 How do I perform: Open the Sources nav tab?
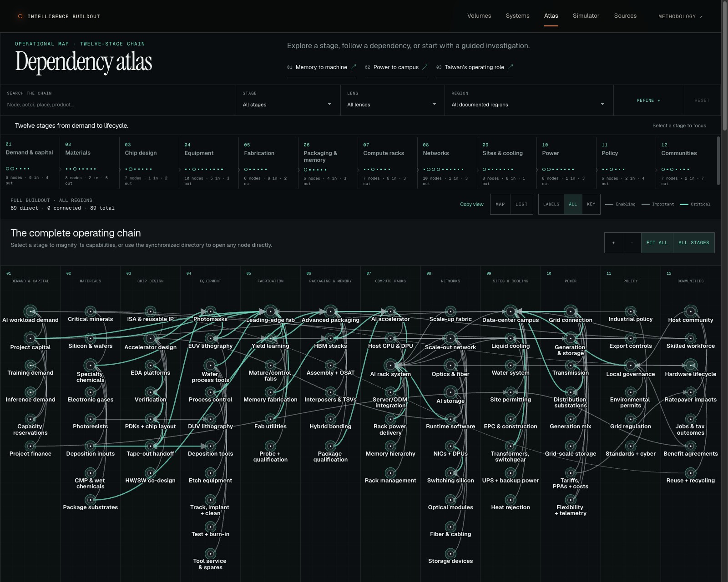(x=625, y=16)
